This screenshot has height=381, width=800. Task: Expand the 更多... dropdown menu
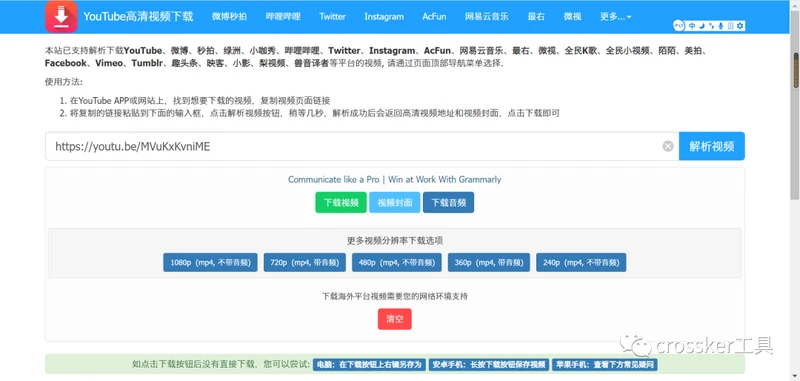click(x=616, y=16)
